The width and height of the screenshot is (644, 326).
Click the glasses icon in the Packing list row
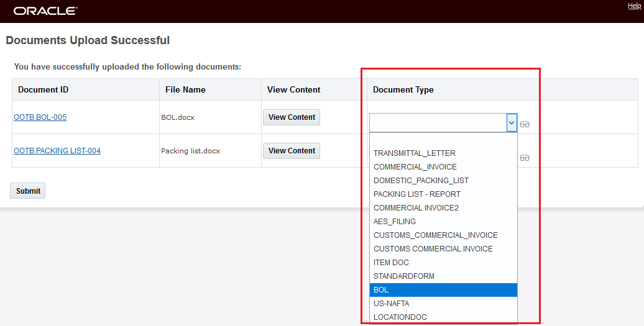pyautogui.click(x=525, y=158)
